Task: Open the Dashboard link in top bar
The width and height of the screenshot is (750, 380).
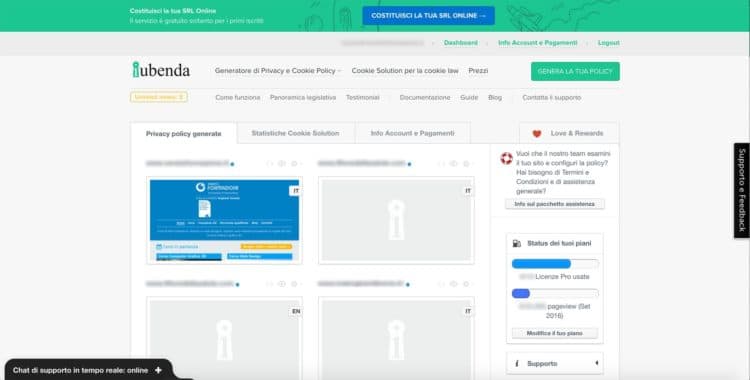Action: point(461,43)
